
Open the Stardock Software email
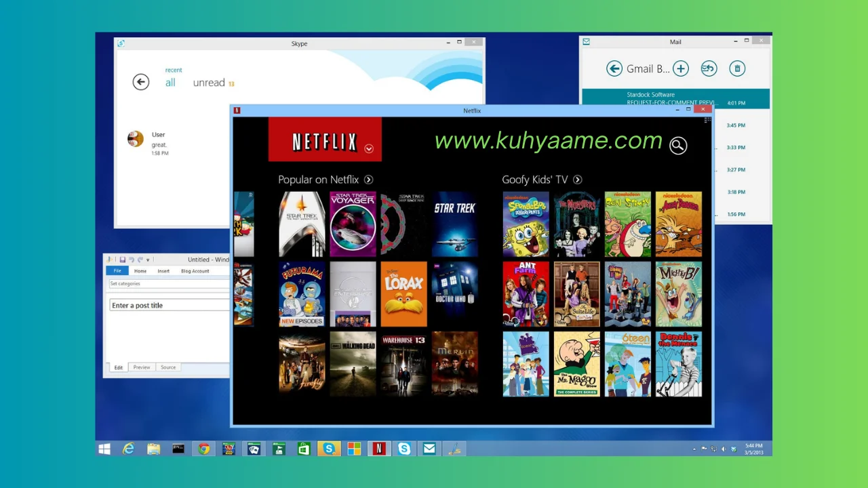pyautogui.click(x=675, y=99)
